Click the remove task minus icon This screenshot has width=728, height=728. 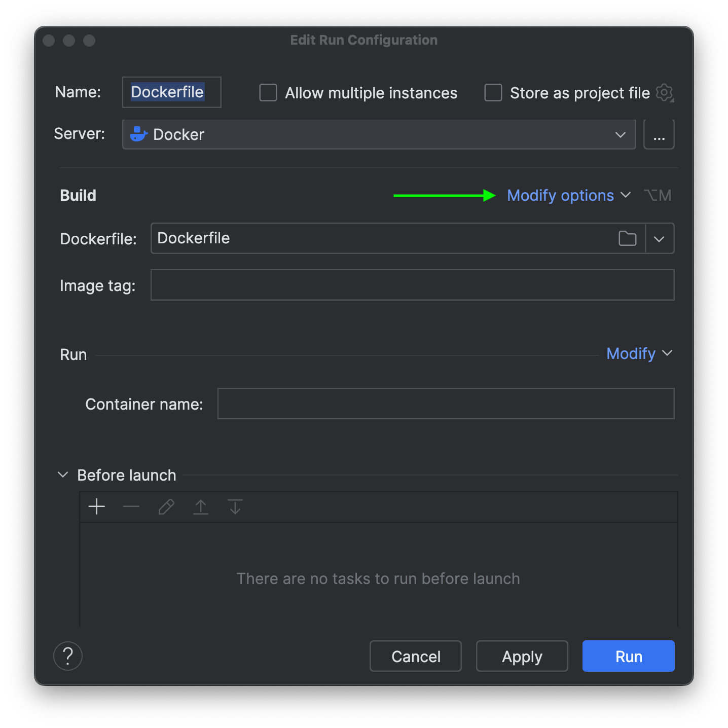[131, 506]
